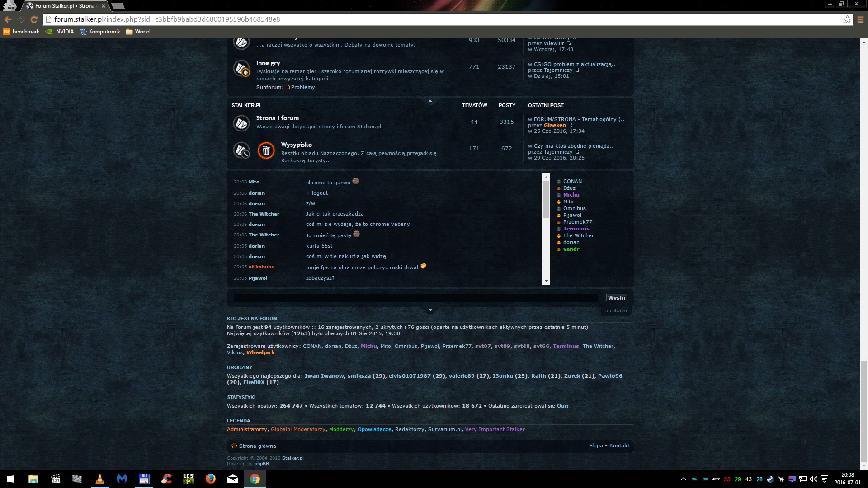Open the Windows Start menu
Viewport: 868px width, 488px height.
(11, 479)
